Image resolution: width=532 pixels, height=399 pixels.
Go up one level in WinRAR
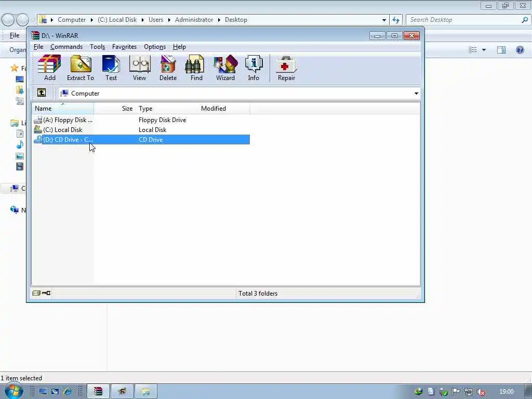tap(42, 92)
